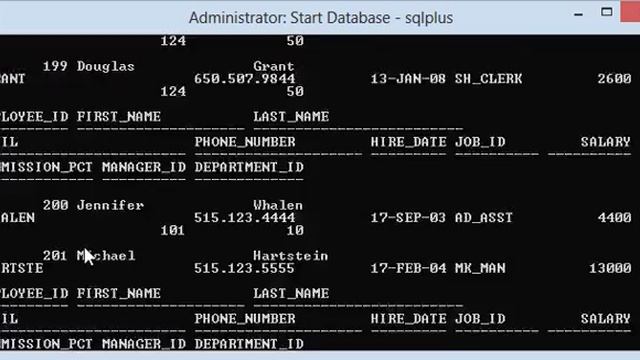640x360 pixels.
Task: Select job ID AD_ASST
Action: pyautogui.click(x=484, y=218)
